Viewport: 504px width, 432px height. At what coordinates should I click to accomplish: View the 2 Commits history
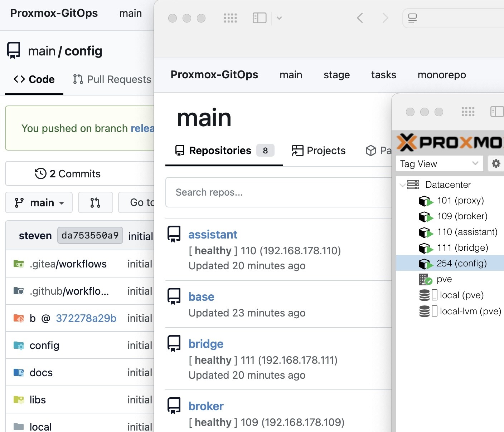tap(68, 174)
